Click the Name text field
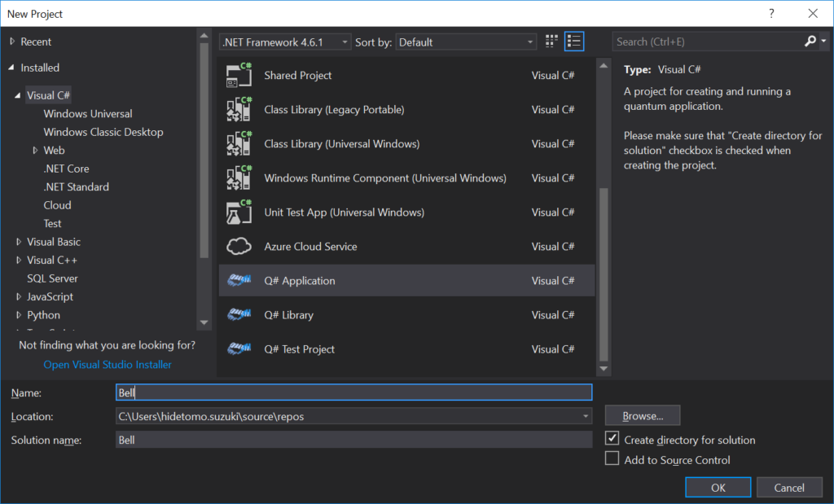The width and height of the screenshot is (834, 504). click(353, 392)
